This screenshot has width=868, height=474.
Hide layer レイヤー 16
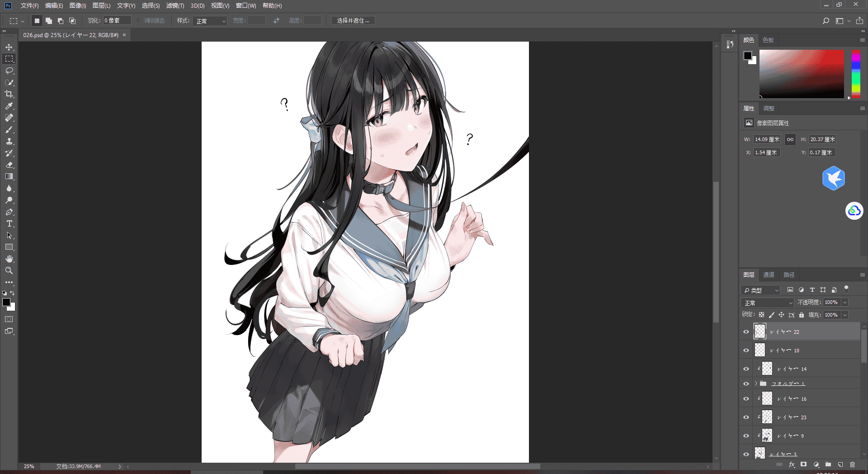click(x=746, y=399)
